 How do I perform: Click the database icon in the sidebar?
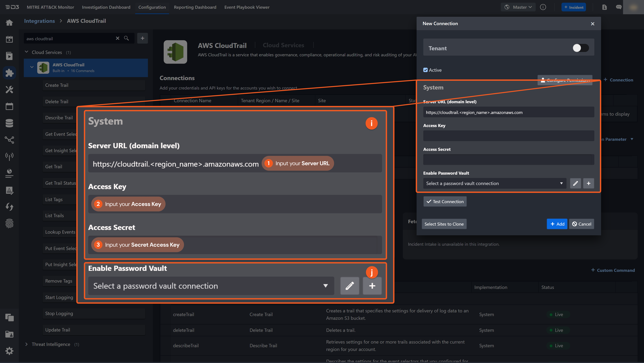tap(9, 123)
